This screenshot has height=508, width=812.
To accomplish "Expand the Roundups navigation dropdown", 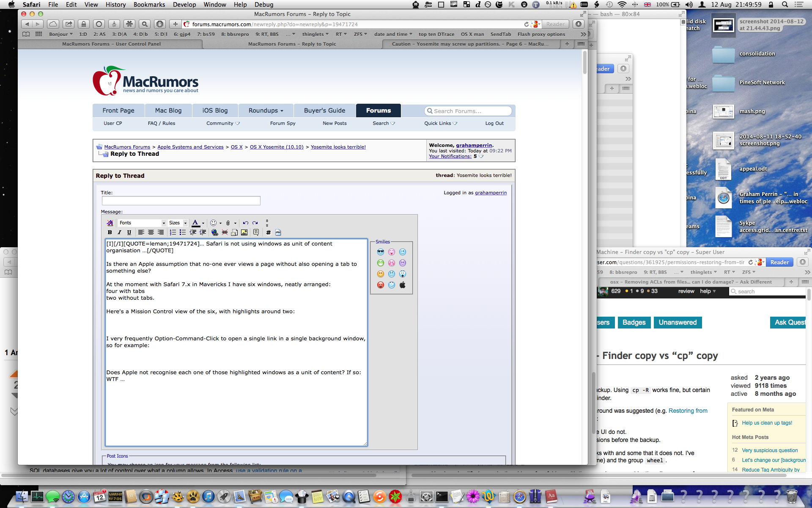I will coord(266,110).
